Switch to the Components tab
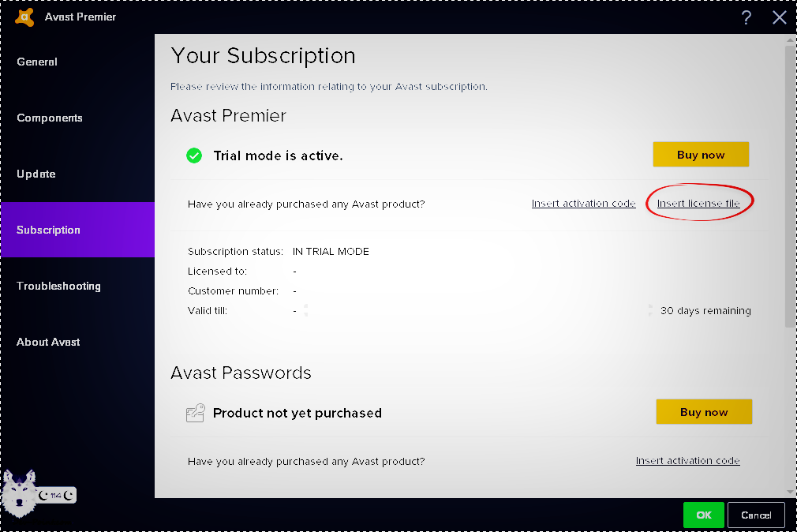Screen dimensions: 797x532 coord(50,118)
